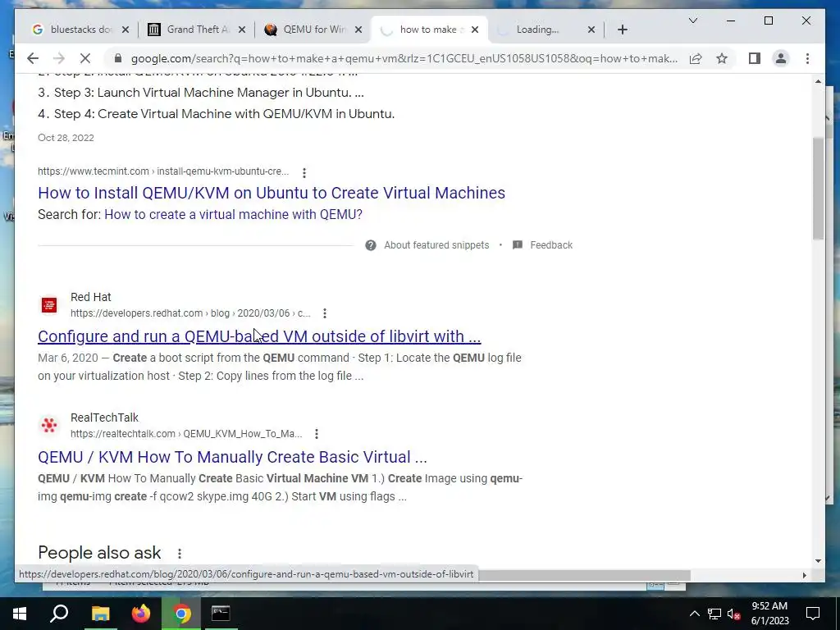Stop loading the page

pos(85,58)
